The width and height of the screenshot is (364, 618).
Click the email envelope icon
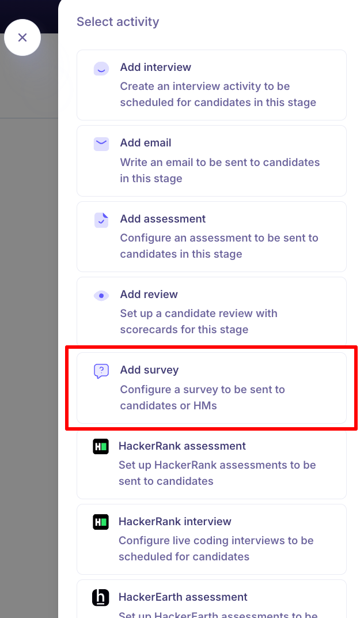tap(101, 144)
